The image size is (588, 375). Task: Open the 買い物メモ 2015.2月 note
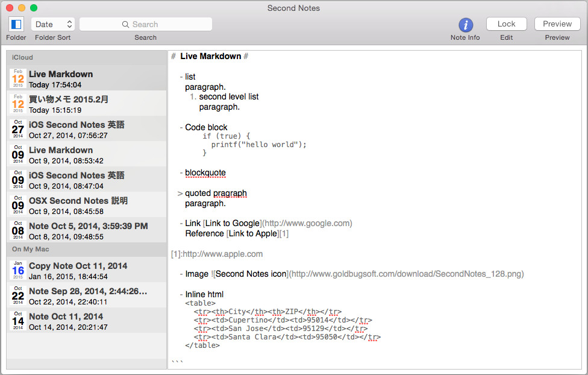tap(86, 104)
